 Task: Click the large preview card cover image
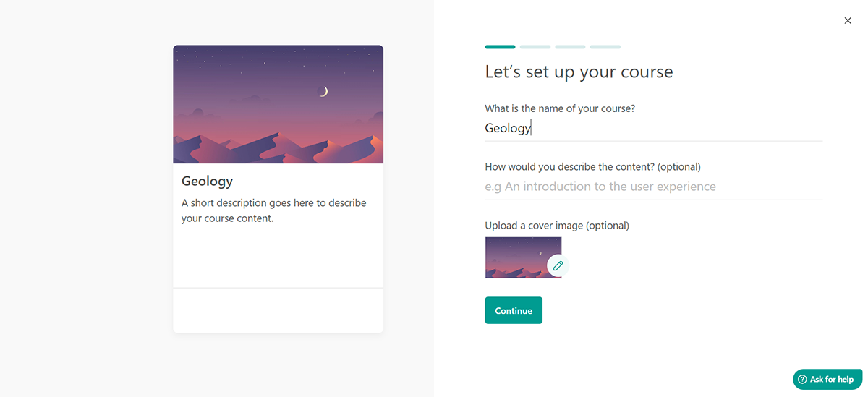(278, 105)
